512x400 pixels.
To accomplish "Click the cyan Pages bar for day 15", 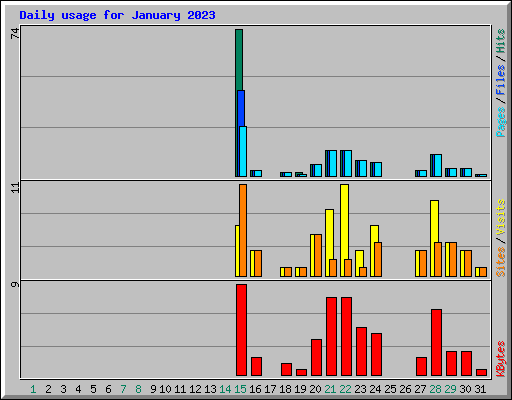I will click(x=243, y=151).
